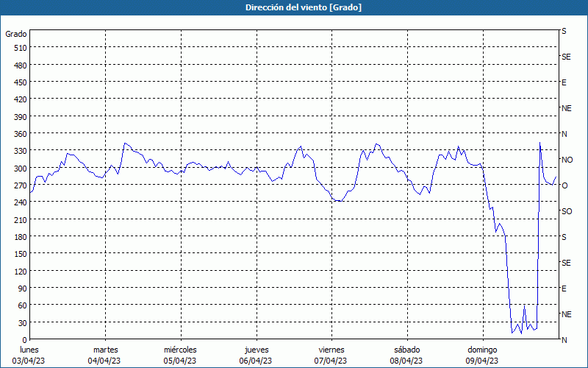Click the "S" compass label level with 180

(564, 237)
